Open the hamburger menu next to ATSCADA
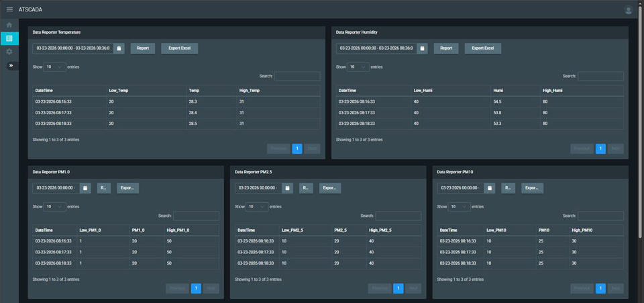Image resolution: width=644 pixels, height=303 pixels. pos(9,9)
